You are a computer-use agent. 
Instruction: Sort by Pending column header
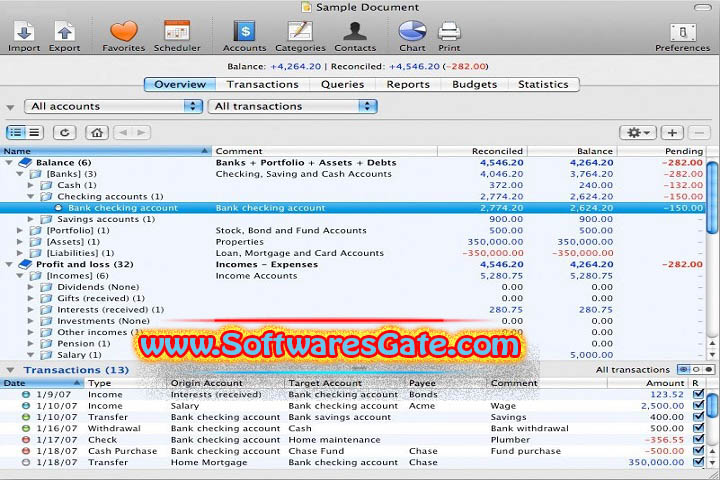[662, 151]
